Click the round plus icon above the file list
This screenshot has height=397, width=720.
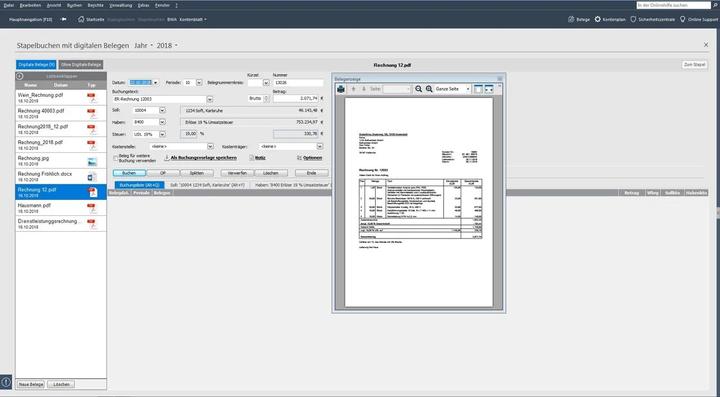(x=20, y=76)
